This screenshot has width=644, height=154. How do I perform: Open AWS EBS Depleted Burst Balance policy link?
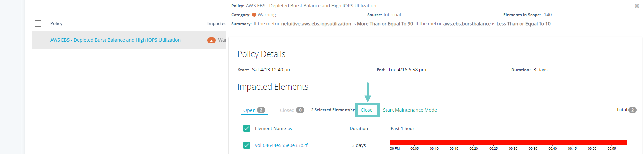click(116, 40)
